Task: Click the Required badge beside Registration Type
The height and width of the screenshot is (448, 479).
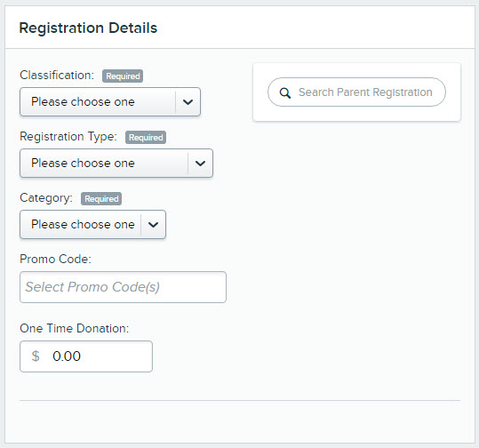Action: click(146, 138)
